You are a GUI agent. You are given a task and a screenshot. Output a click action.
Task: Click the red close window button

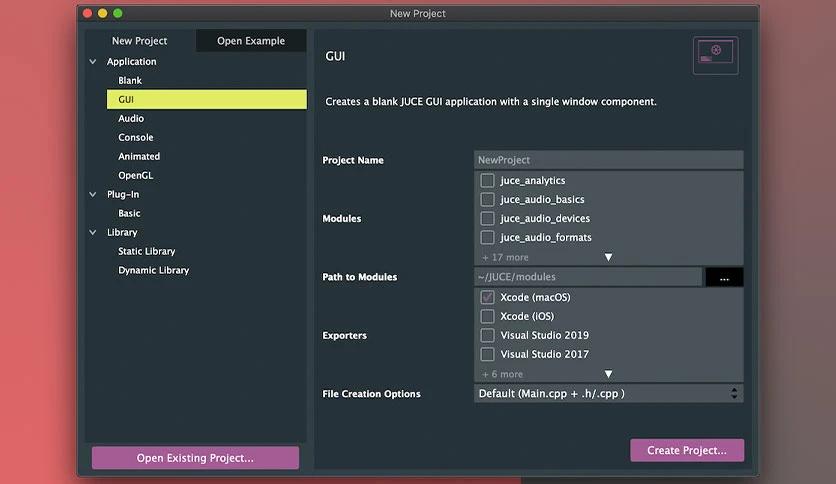pyautogui.click(x=87, y=13)
